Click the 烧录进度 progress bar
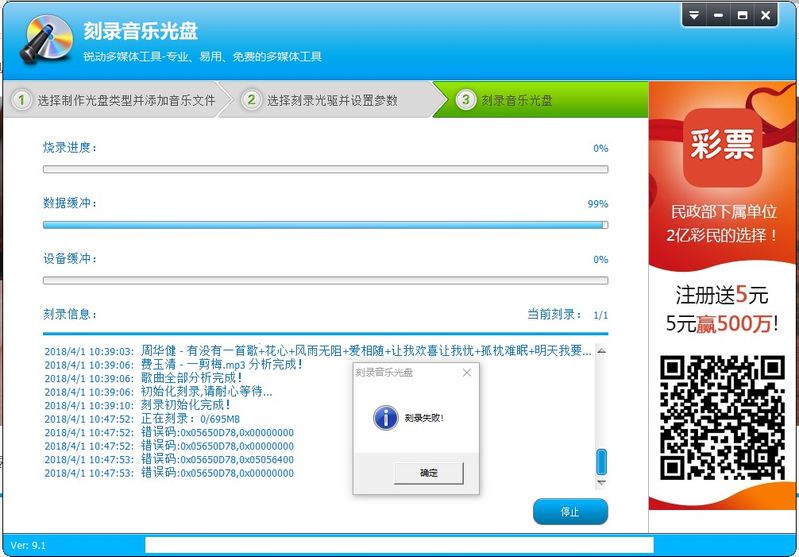Image resolution: width=799 pixels, height=557 pixels. tap(325, 169)
